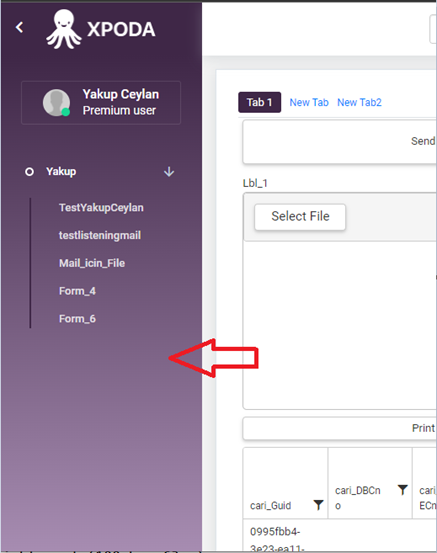Switch to New Tab2
The width and height of the screenshot is (437, 553).
point(359,102)
